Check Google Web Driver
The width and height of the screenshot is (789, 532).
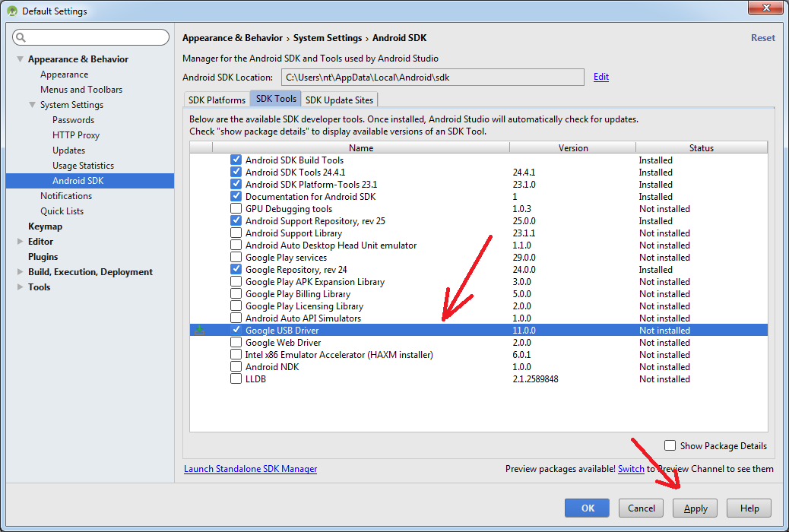(236, 342)
